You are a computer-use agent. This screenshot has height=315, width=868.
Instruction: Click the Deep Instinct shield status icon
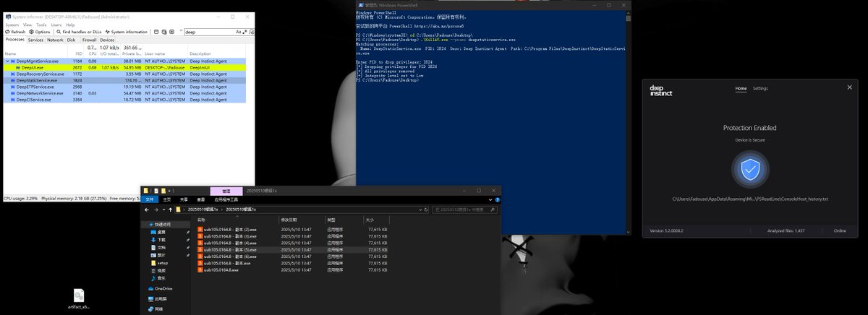pyautogui.click(x=751, y=169)
